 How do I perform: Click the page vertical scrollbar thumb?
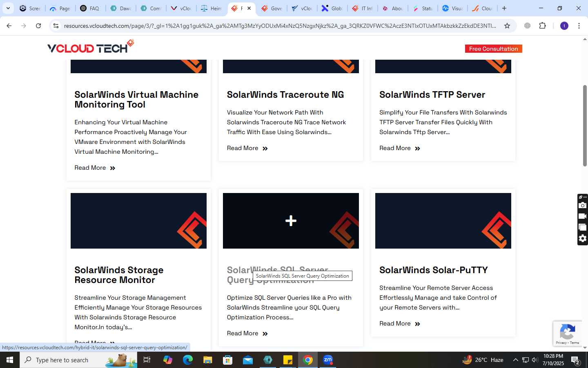(585, 126)
